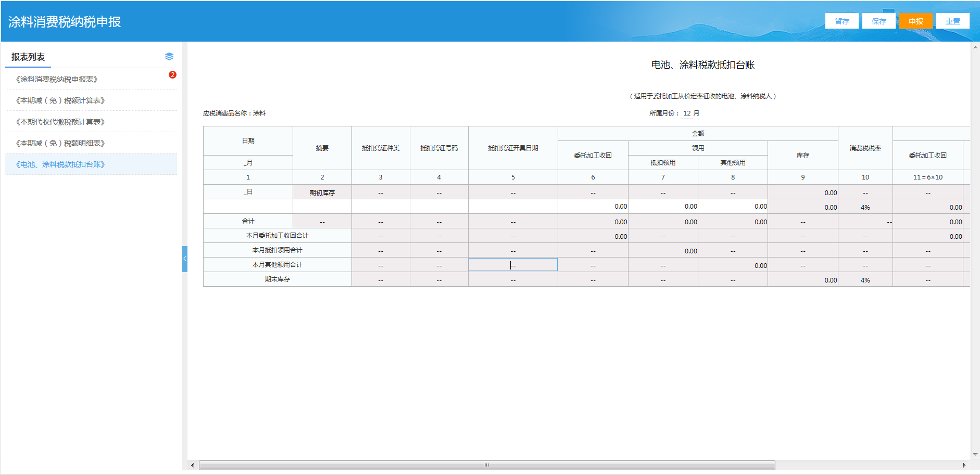Click the 保存 button
The image size is (980, 475).
(878, 21)
